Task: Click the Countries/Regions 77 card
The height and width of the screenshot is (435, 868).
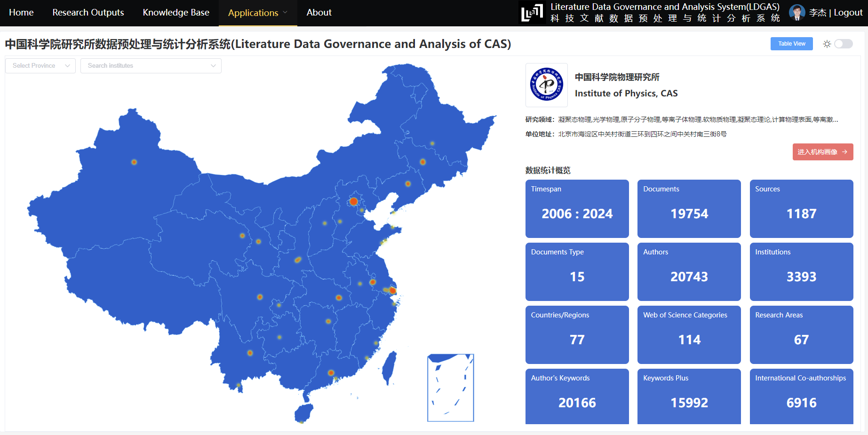Action: 577,335
